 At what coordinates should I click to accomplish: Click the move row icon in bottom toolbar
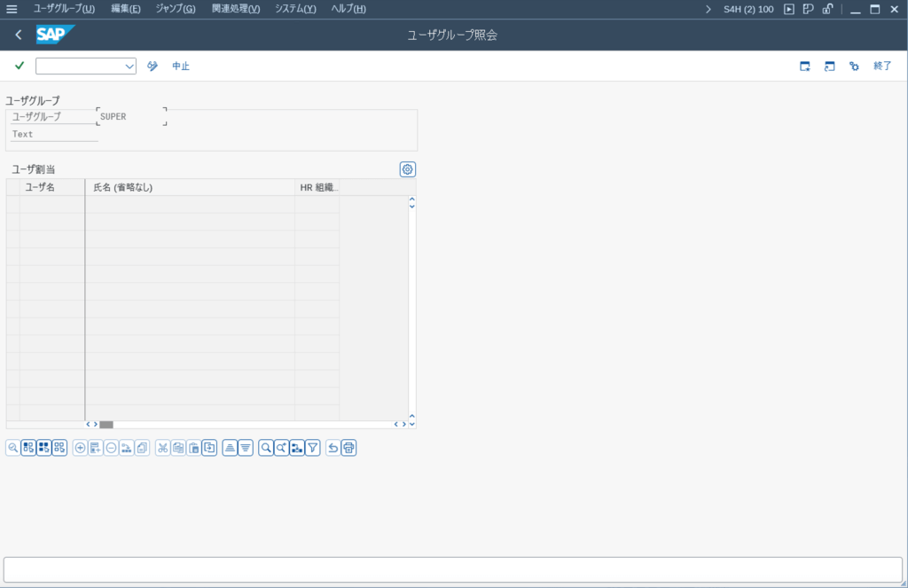pos(126,448)
